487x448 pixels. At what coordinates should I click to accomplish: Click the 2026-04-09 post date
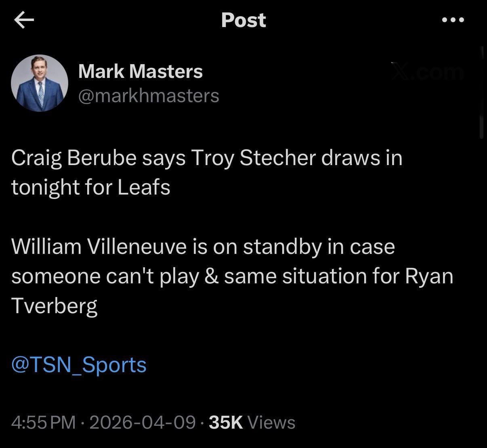click(x=142, y=423)
